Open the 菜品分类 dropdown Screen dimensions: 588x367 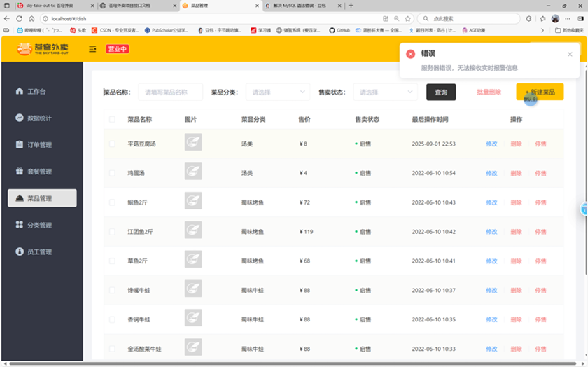click(x=278, y=92)
